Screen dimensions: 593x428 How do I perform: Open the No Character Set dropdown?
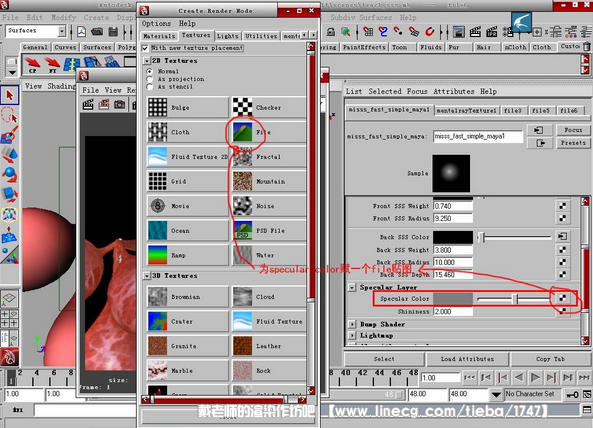[496, 395]
